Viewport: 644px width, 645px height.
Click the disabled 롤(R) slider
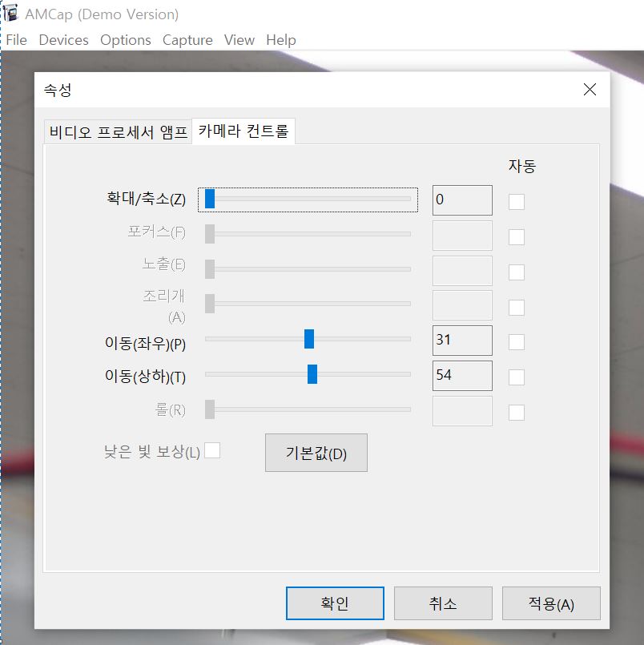(x=308, y=409)
